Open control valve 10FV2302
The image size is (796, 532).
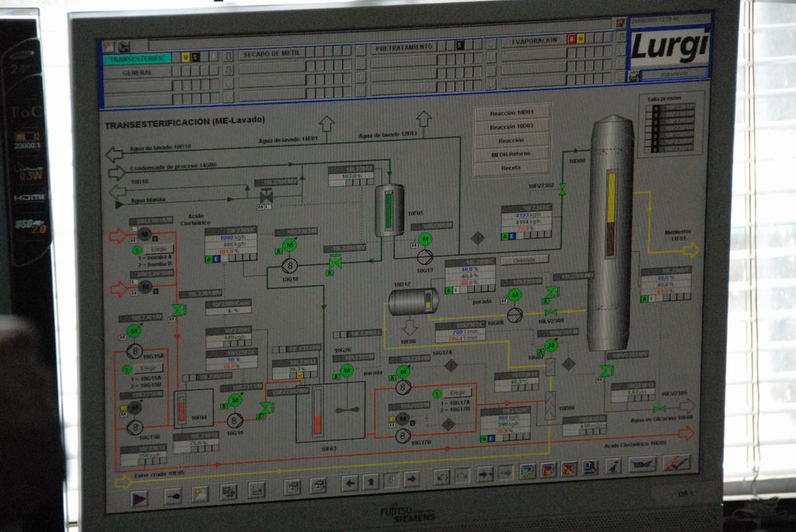click(x=563, y=190)
